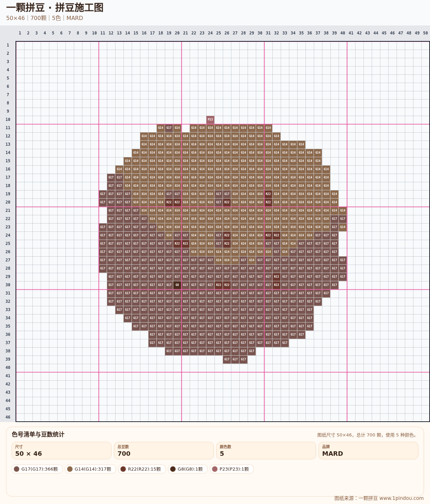The width and height of the screenshot is (430, 504).
Task: Click row number 23 in left ruler
Action: [8, 227]
